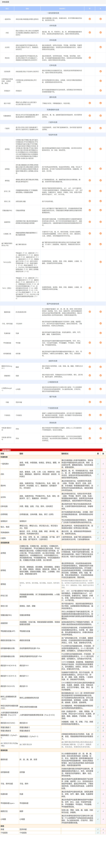Click the 女 checkmark in the upper 内科 row
106x868 pixels.
[100, 33]
